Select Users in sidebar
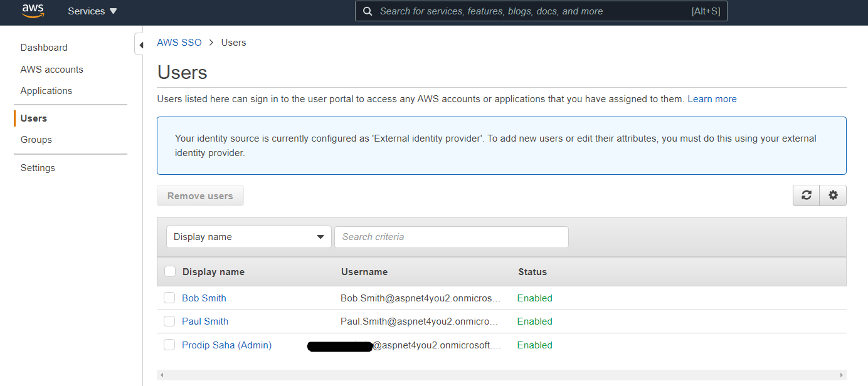 click(x=34, y=118)
